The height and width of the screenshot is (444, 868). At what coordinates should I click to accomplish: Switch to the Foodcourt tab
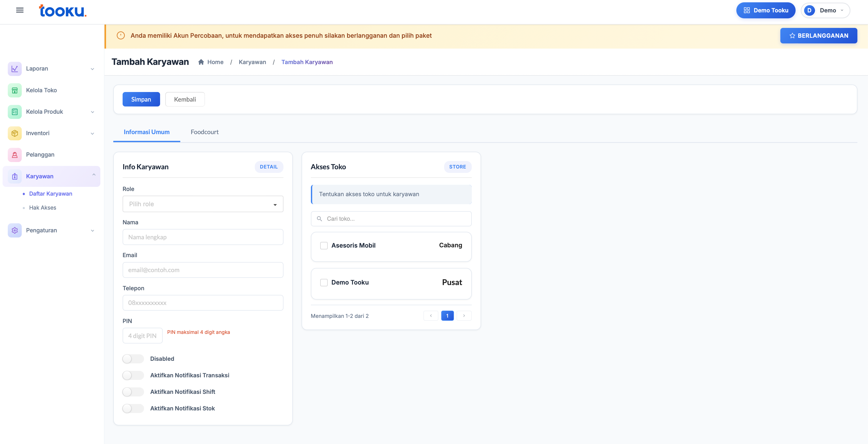205,132
